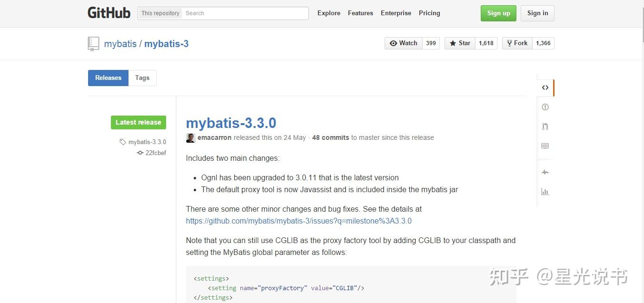The image size is (644, 303).
Task: Switch to the Tags tab
Action: 142,78
